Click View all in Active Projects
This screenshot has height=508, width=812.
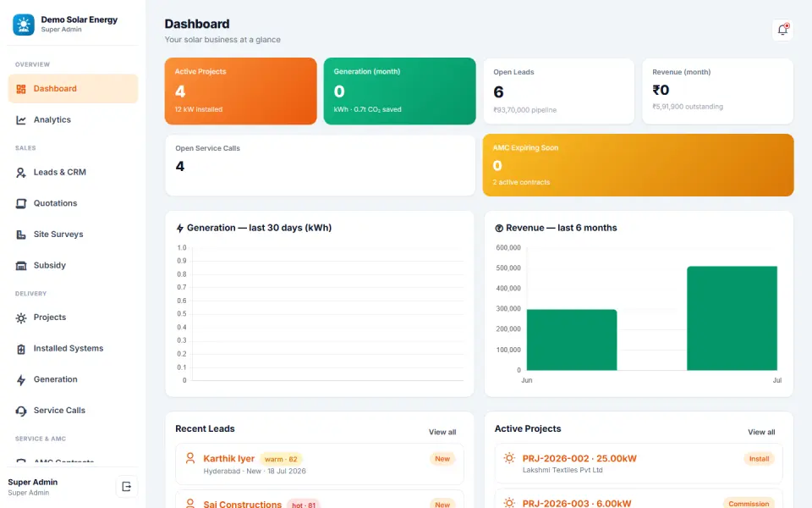(761, 432)
